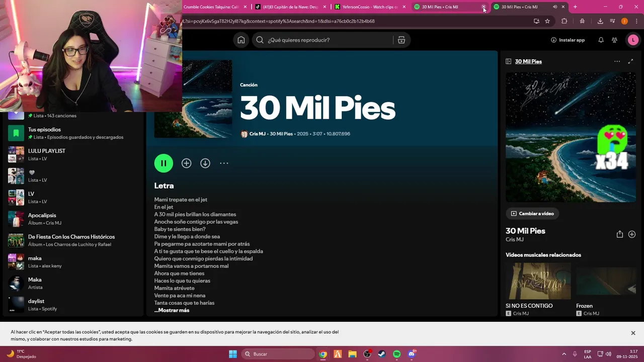Open the Windows Start menu
Screen dimensions: 644x362
click(233, 354)
